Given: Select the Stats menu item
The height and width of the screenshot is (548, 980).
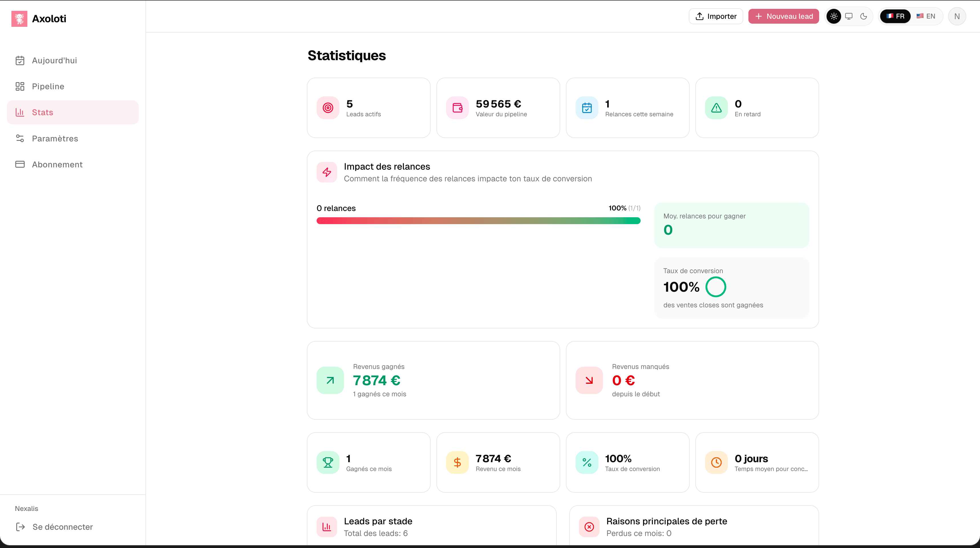Looking at the screenshot, I should tap(73, 112).
